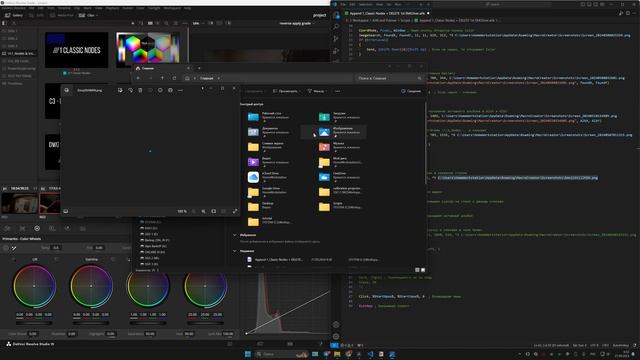Viewport: 640px width, 360px height.
Task: Click the Up arrow in File Explorer
Action: pyautogui.click(x=162, y=78)
